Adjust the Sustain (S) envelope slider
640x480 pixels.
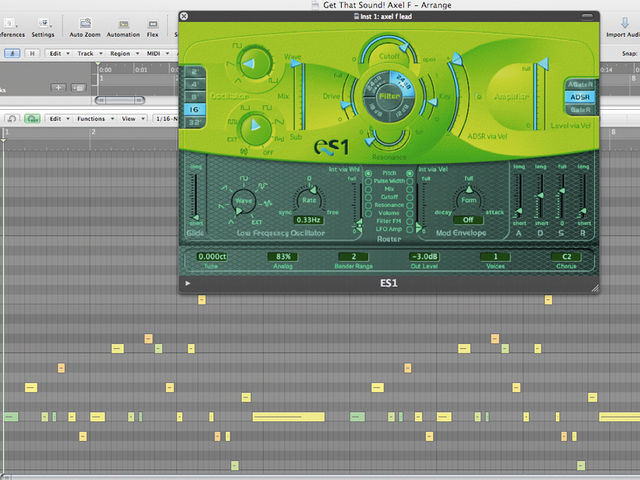[x=562, y=195]
